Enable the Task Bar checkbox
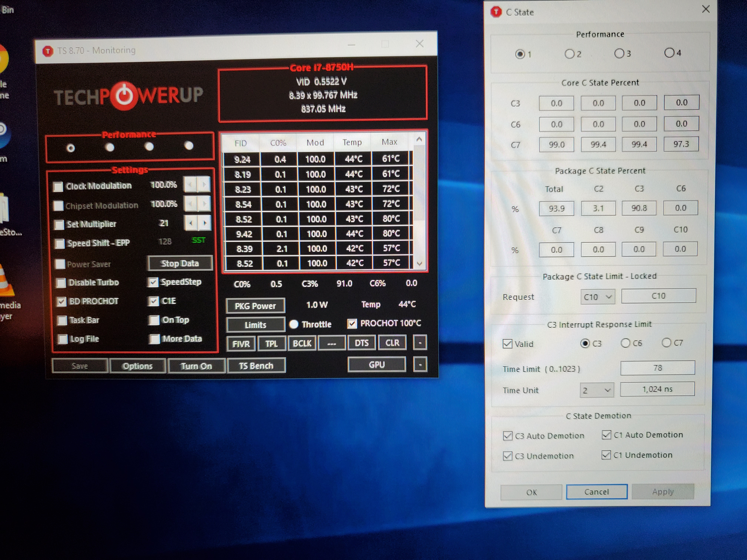Viewport: 747px width, 560px height. click(62, 320)
